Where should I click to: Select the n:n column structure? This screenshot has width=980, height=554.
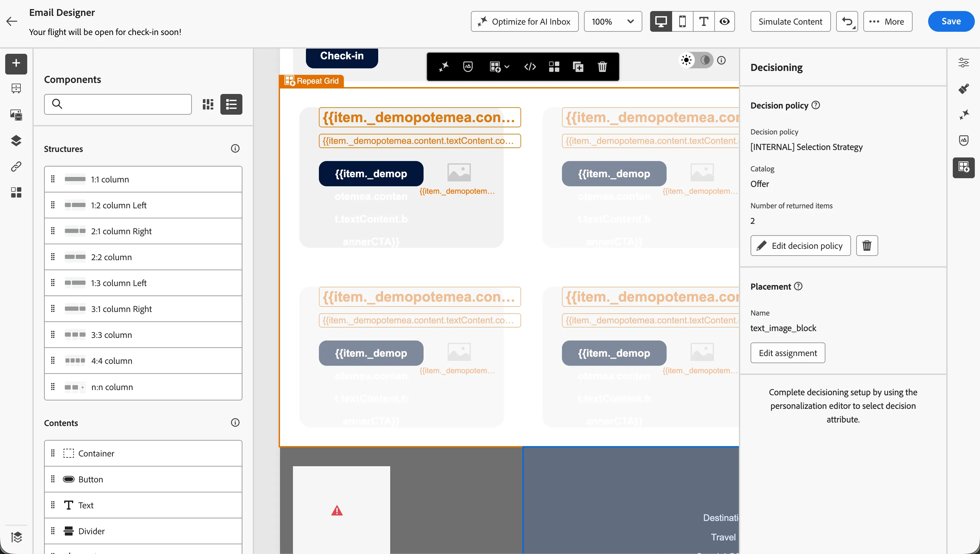click(x=143, y=387)
